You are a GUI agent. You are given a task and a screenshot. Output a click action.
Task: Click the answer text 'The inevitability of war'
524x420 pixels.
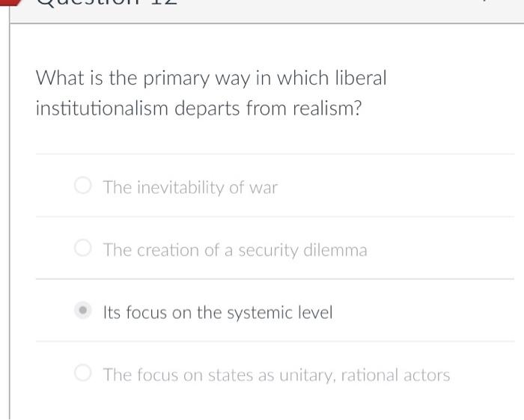[190, 187]
